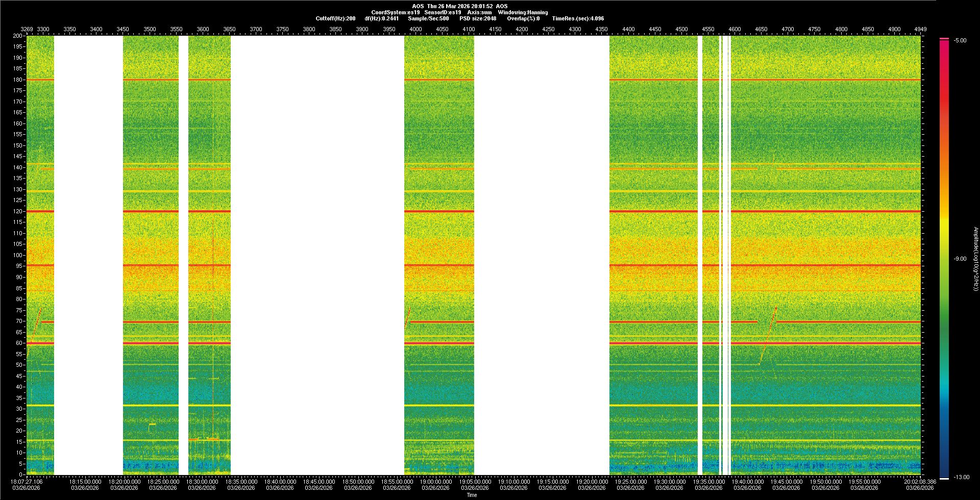Click the 200 Hz tick on frequency axis

tap(18, 36)
